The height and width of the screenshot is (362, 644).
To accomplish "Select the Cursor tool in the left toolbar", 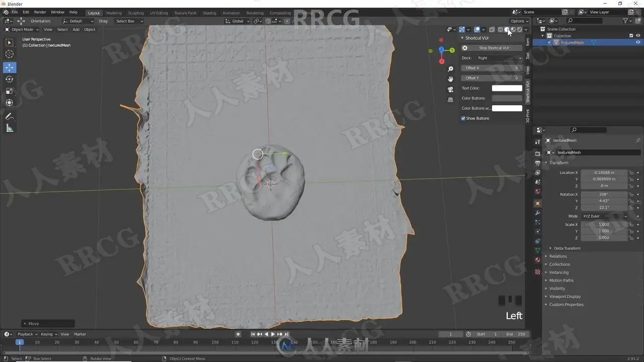I will (10, 54).
